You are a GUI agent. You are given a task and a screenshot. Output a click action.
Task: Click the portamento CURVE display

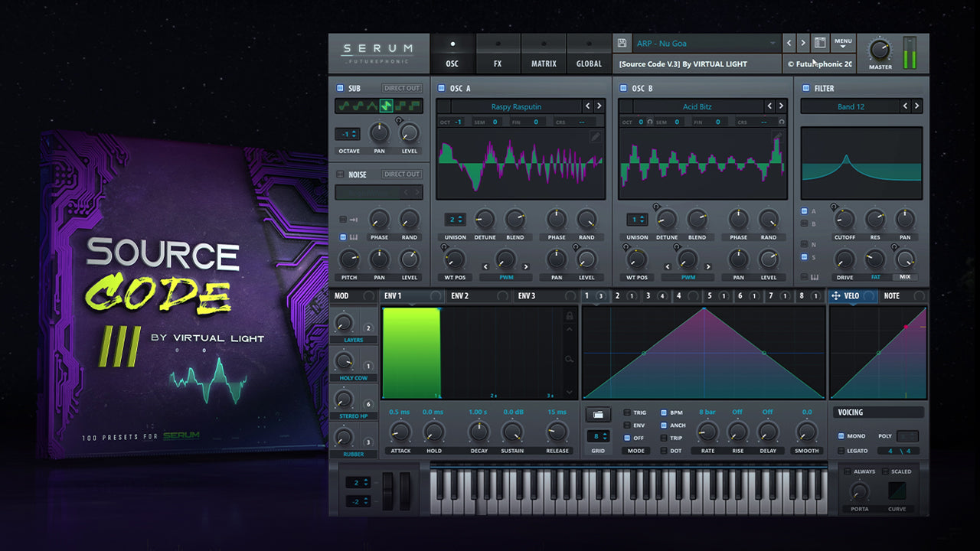click(897, 491)
